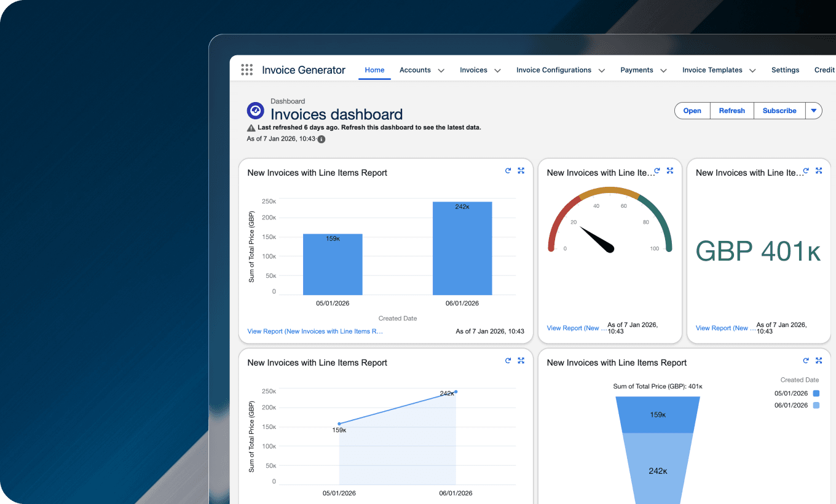Refresh the gauge chart widget
Viewport: 836px width, 504px height.
657,171
